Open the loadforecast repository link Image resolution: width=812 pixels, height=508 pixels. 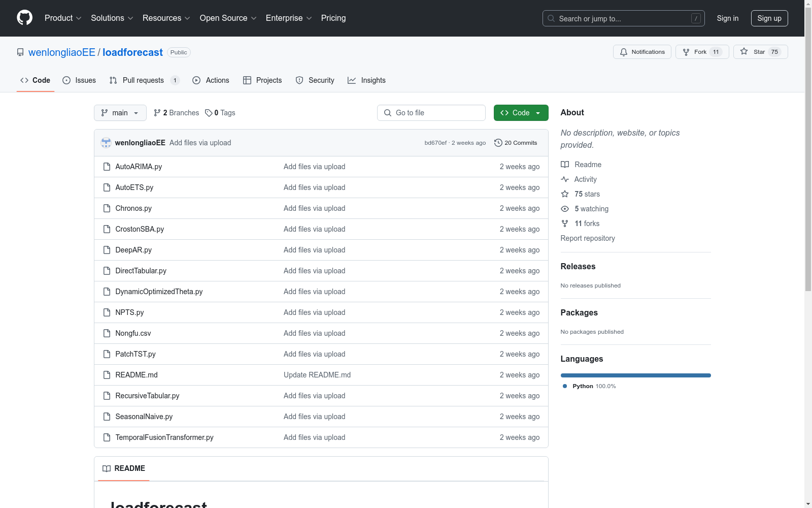coord(132,52)
